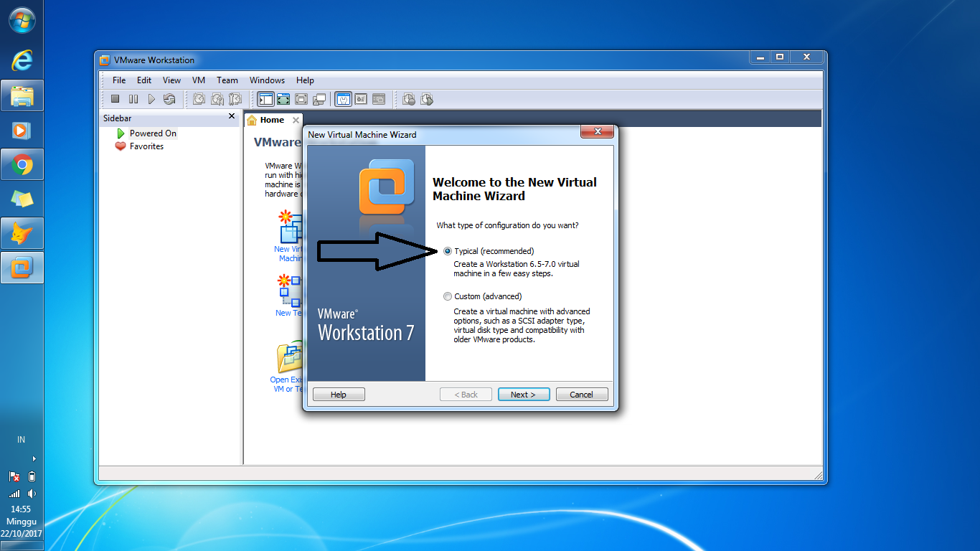Click the orange fox app taskbar icon

(x=22, y=233)
